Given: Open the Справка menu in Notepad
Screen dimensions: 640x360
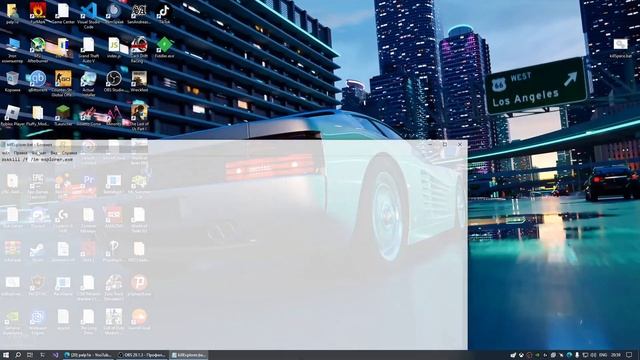Looking at the screenshot, I should [69, 153].
